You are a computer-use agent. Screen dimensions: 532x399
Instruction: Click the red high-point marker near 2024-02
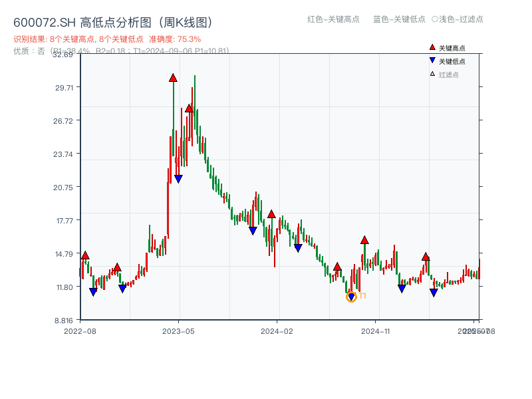click(x=271, y=215)
